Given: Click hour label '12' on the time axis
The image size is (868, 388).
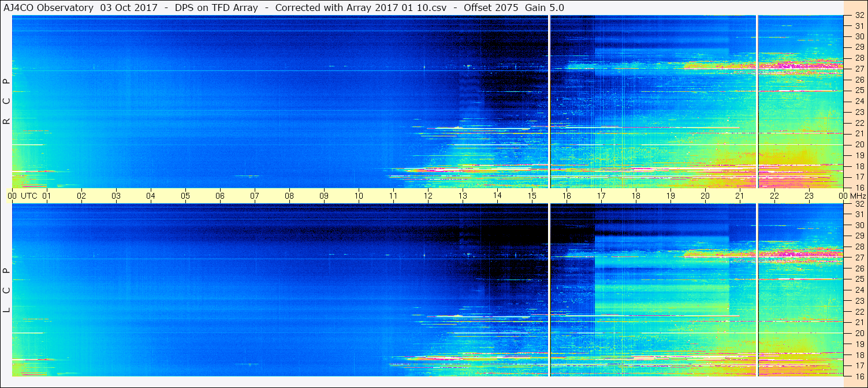Looking at the screenshot, I should pyautogui.click(x=428, y=196).
